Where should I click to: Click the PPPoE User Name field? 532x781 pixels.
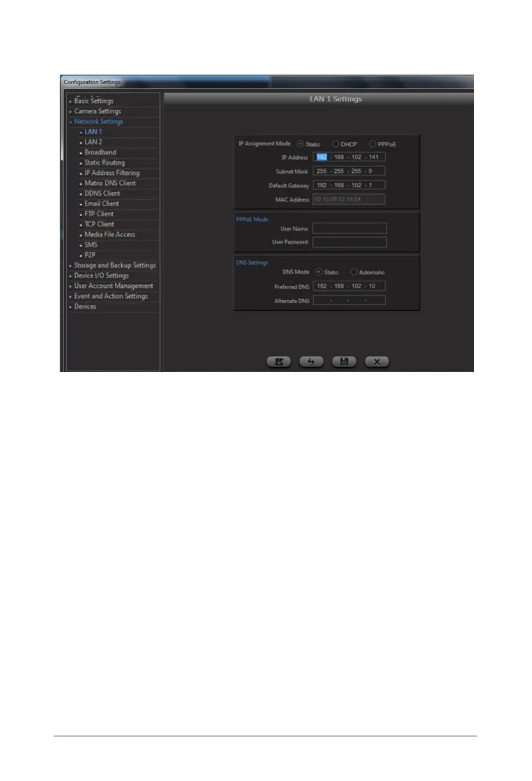pos(350,228)
